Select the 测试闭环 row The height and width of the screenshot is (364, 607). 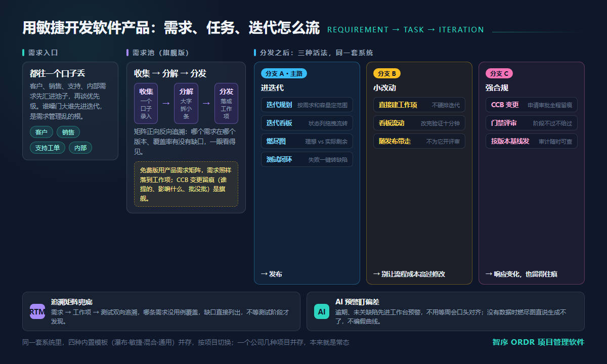(307, 159)
